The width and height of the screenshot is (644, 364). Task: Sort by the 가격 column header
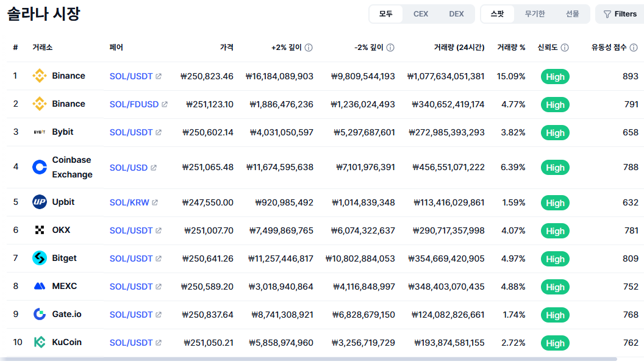point(227,47)
